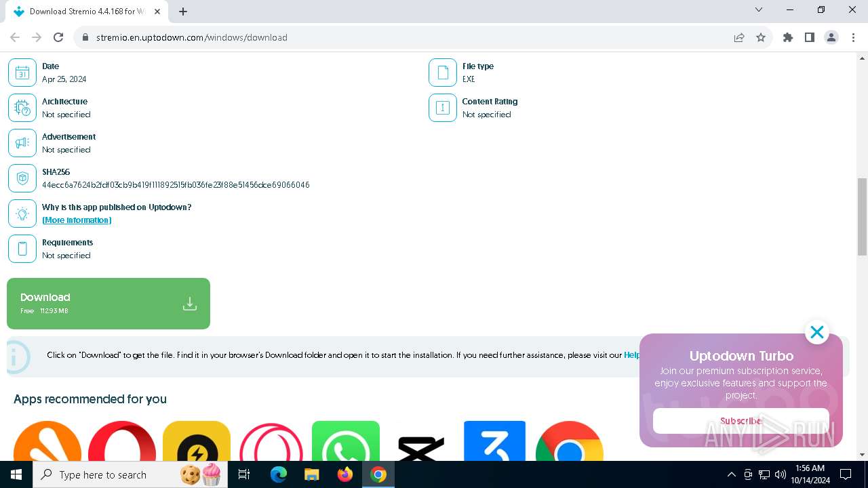Bookmark this page with the star icon

tap(761, 37)
